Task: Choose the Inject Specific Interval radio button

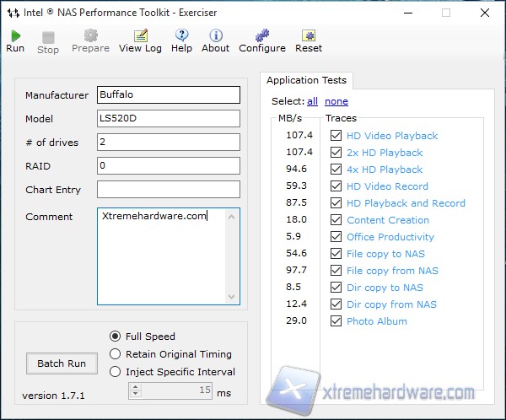Action: pos(116,372)
